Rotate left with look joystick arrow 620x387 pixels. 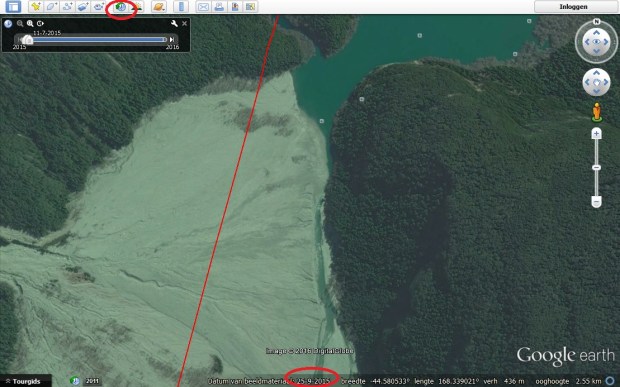coord(587,42)
